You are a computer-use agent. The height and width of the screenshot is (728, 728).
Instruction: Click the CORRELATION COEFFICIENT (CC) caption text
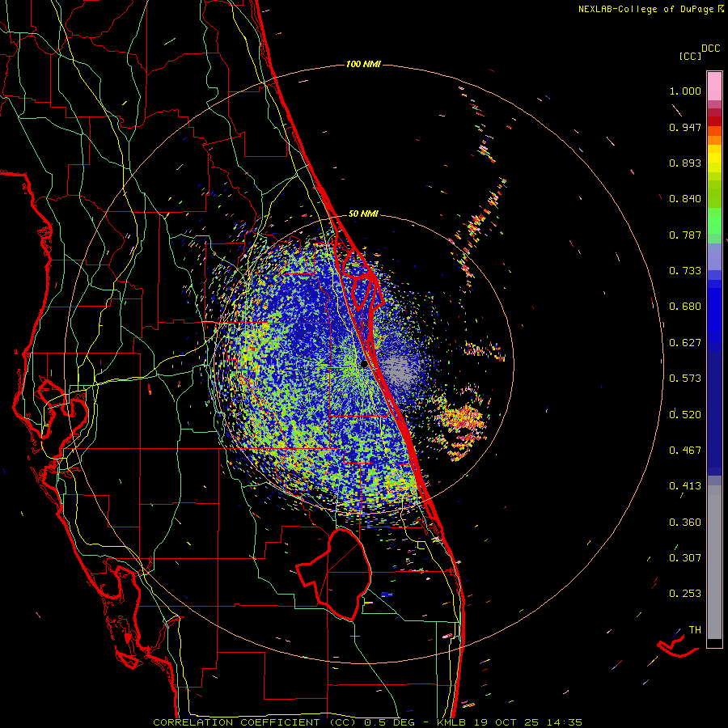tap(255, 722)
